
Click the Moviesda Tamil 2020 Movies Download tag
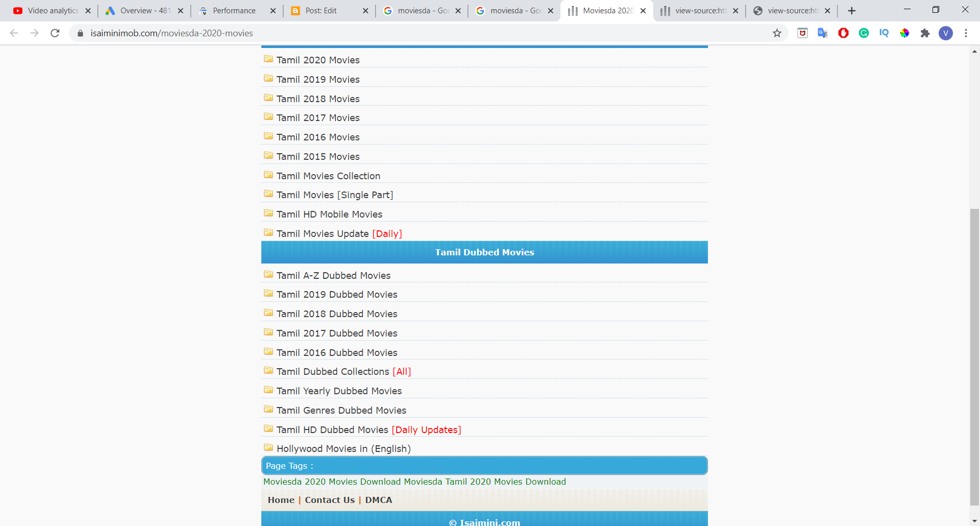(x=485, y=482)
